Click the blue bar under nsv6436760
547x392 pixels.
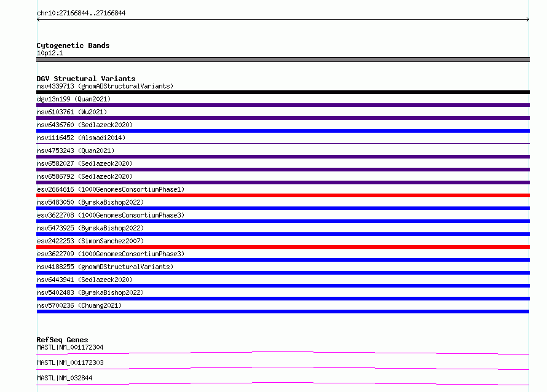[283, 131]
